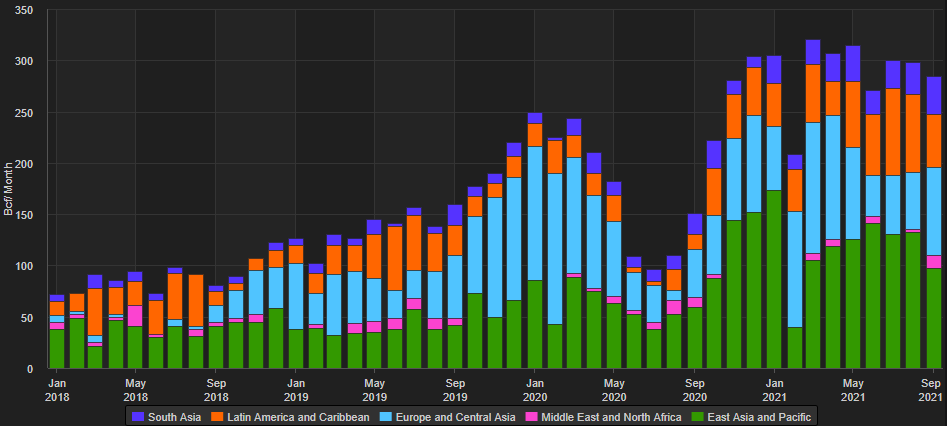Hide the Latin America and Caribbean series
Image resolution: width=947 pixels, height=426 pixels.
pyautogui.click(x=300, y=416)
